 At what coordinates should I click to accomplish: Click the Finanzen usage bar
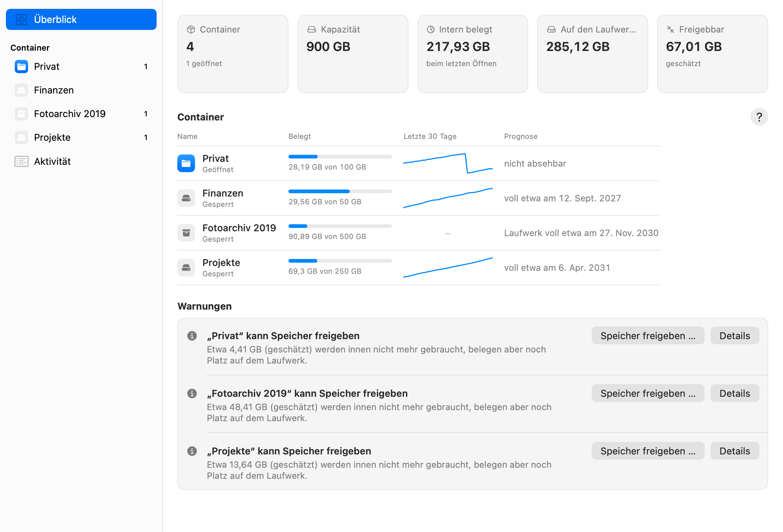340,191
